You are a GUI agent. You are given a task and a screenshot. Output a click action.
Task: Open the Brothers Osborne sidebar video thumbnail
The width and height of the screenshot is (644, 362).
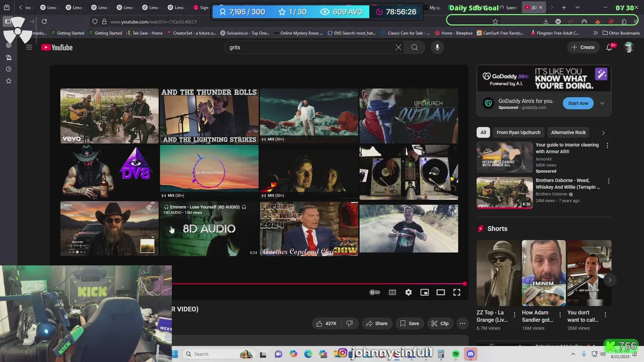[x=505, y=193]
